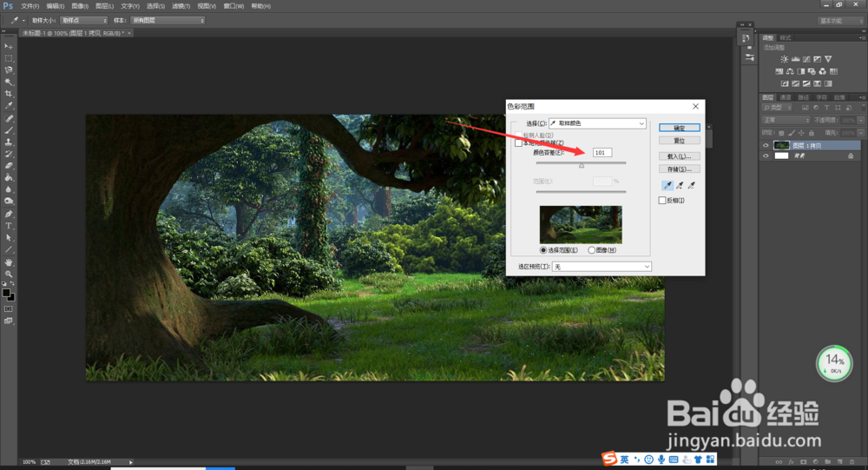Open the layer filter type 类型 dropdown
The width and height of the screenshot is (868, 470).
tap(778, 108)
